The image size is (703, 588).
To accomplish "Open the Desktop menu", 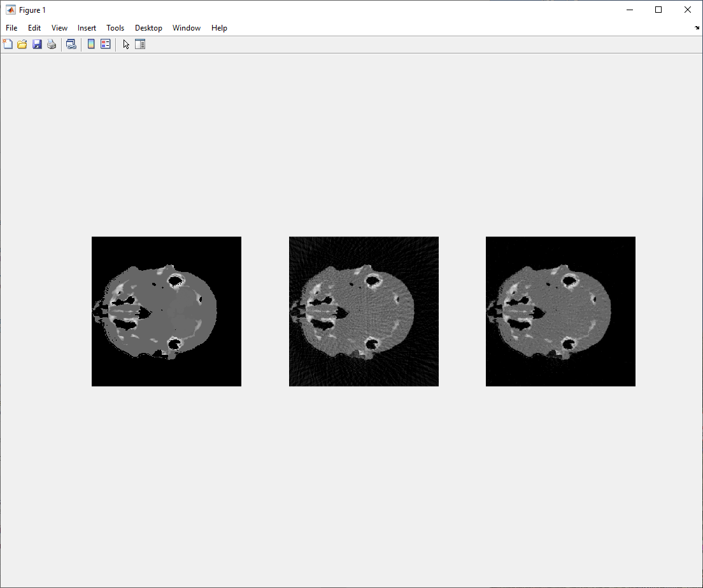I will (148, 28).
